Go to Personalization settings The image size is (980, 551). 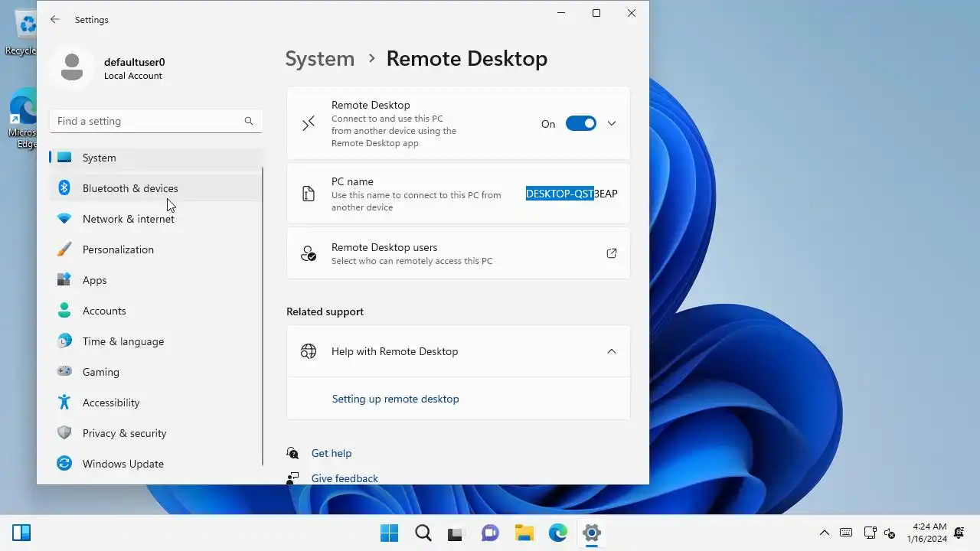(156, 249)
